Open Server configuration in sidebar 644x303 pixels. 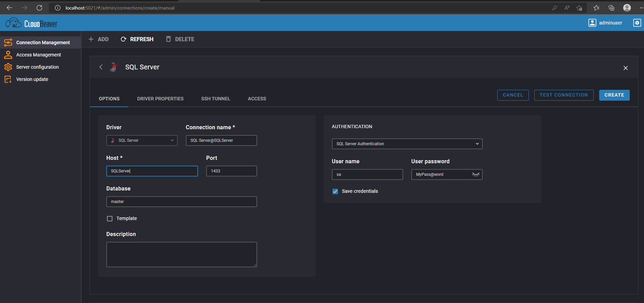pos(40,67)
